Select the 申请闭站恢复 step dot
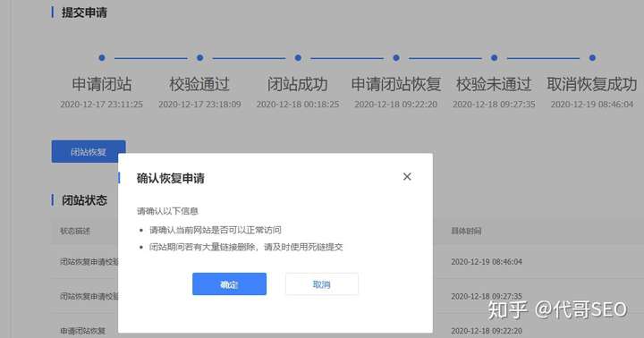The width and height of the screenshot is (644, 338). tap(396, 58)
